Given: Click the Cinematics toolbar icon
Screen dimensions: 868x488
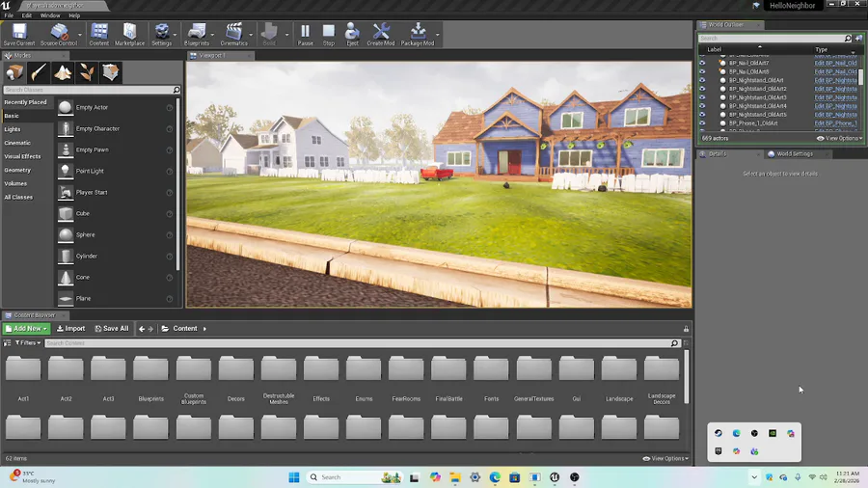Looking at the screenshot, I should [x=233, y=31].
